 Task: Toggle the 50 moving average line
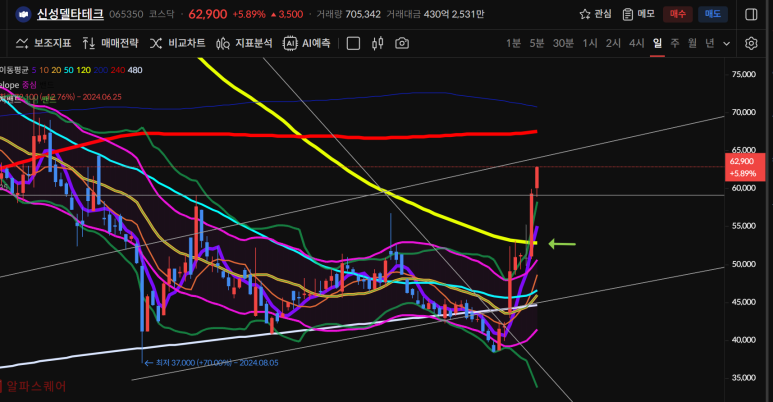click(69, 70)
